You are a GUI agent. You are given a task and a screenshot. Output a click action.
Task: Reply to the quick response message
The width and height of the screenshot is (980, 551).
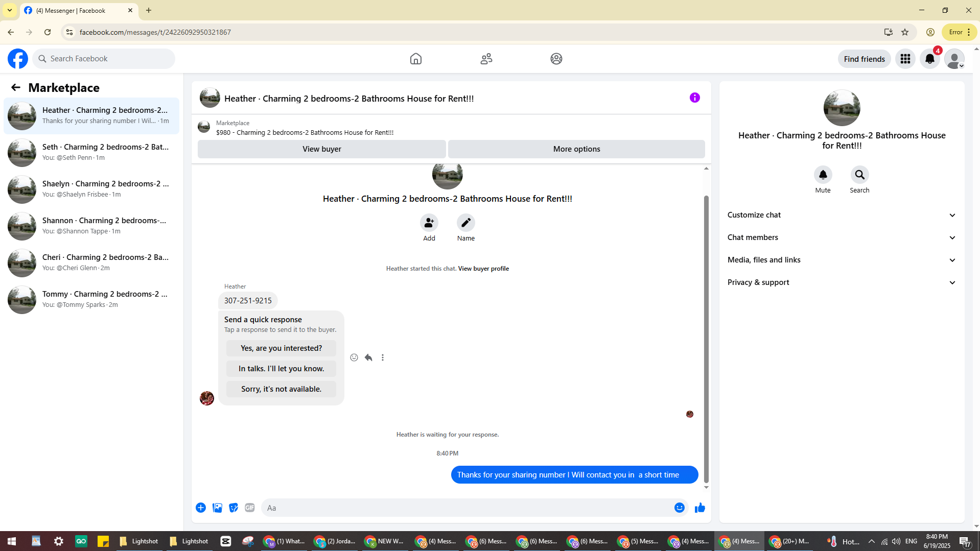tap(368, 357)
